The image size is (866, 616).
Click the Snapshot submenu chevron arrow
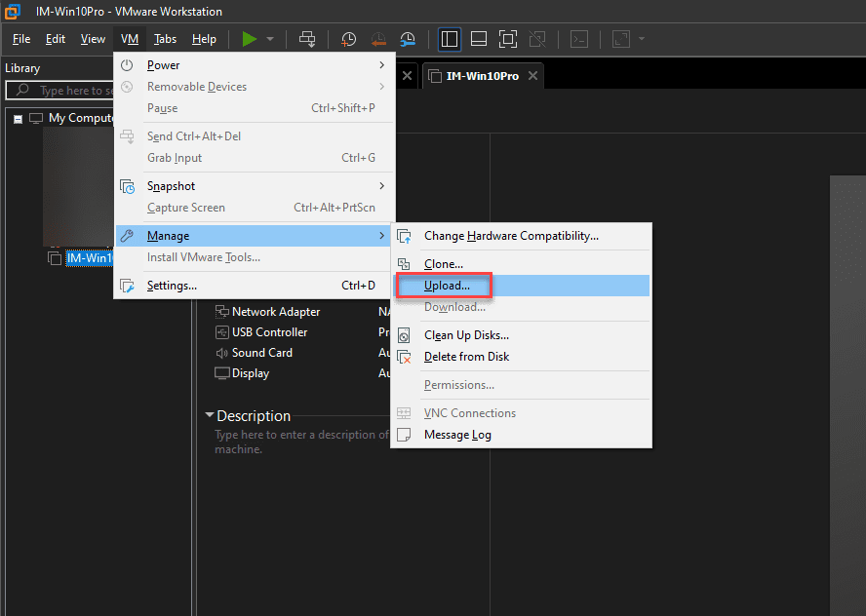[x=381, y=186]
